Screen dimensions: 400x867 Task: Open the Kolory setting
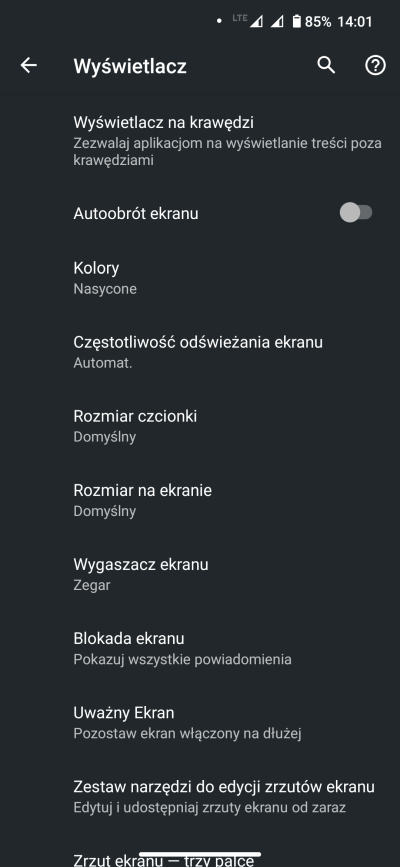200,278
